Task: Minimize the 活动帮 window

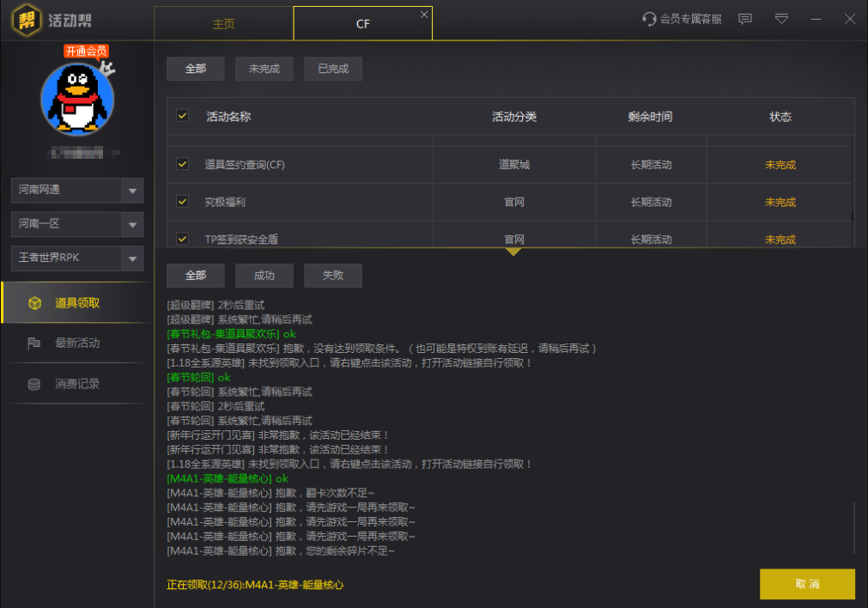Action: pyautogui.click(x=816, y=20)
